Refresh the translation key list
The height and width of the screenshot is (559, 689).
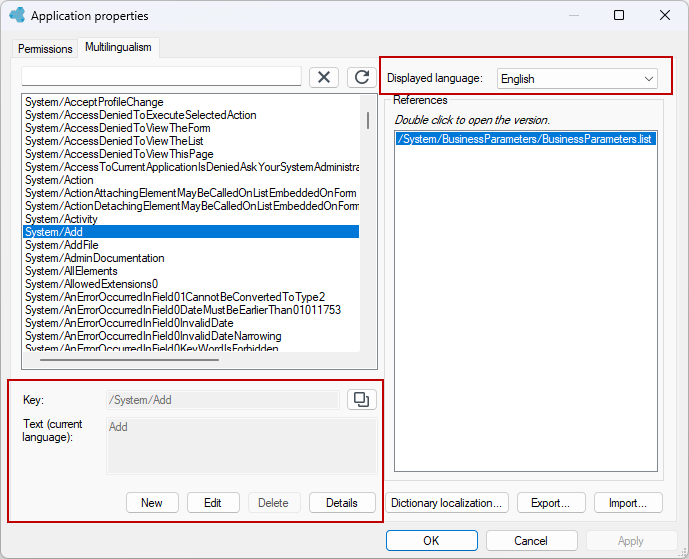coord(362,77)
